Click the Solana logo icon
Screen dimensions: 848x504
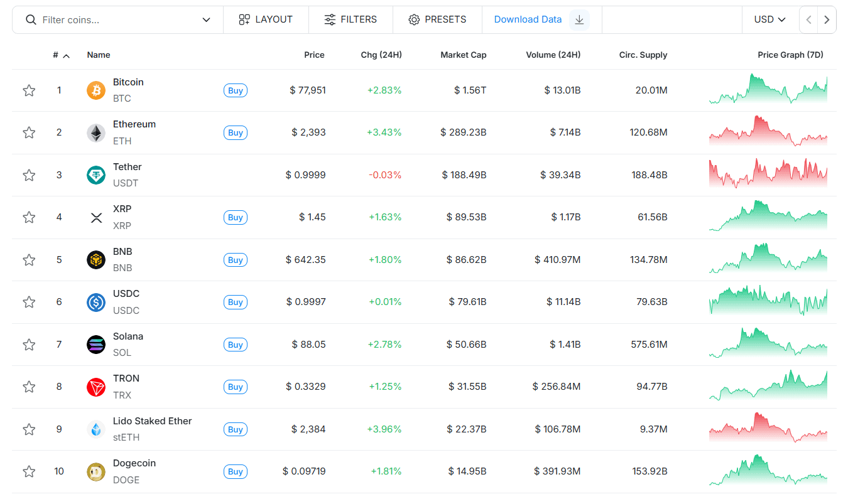[96, 345]
